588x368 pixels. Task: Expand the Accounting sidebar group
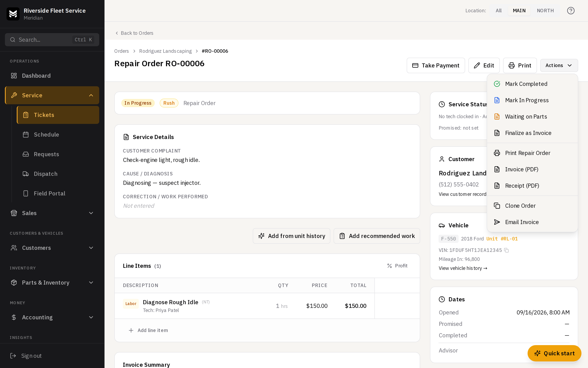click(x=52, y=317)
